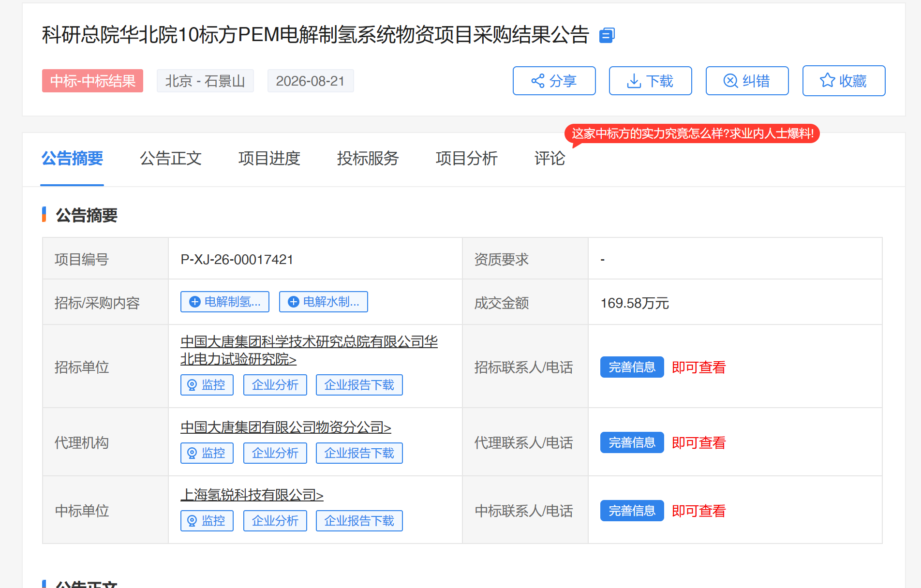
Task: Click 企业报告下载 in the 中标单位 row
Action: point(359,521)
